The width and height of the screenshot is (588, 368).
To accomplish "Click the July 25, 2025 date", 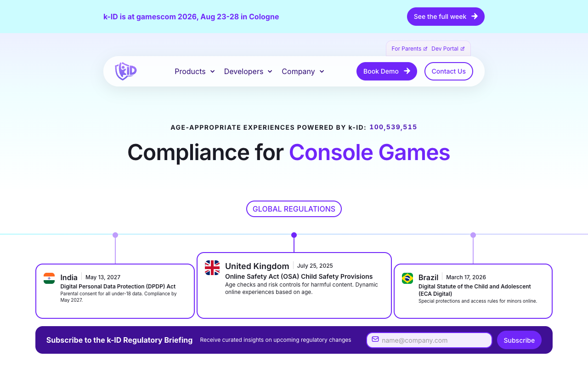I will (x=315, y=265).
